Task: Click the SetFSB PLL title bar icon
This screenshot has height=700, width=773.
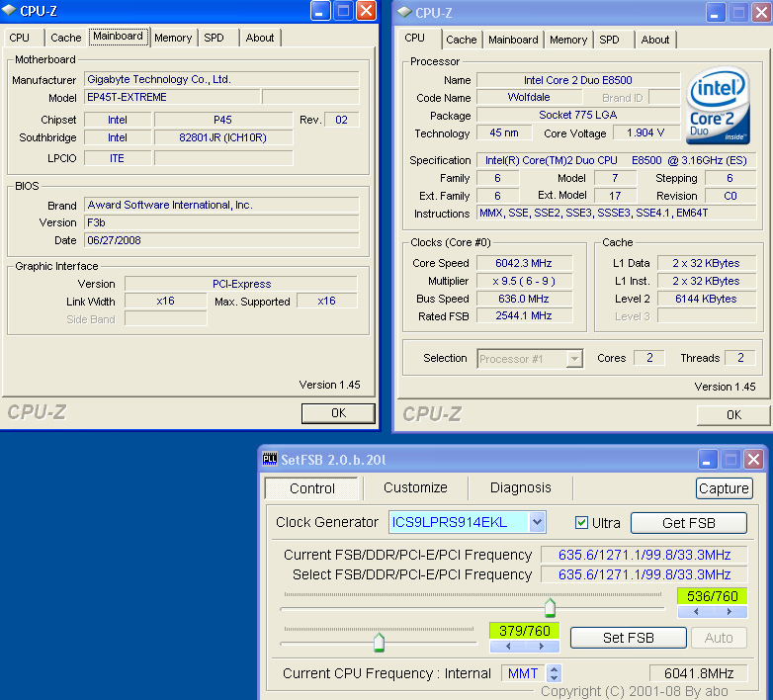Action: click(270, 459)
